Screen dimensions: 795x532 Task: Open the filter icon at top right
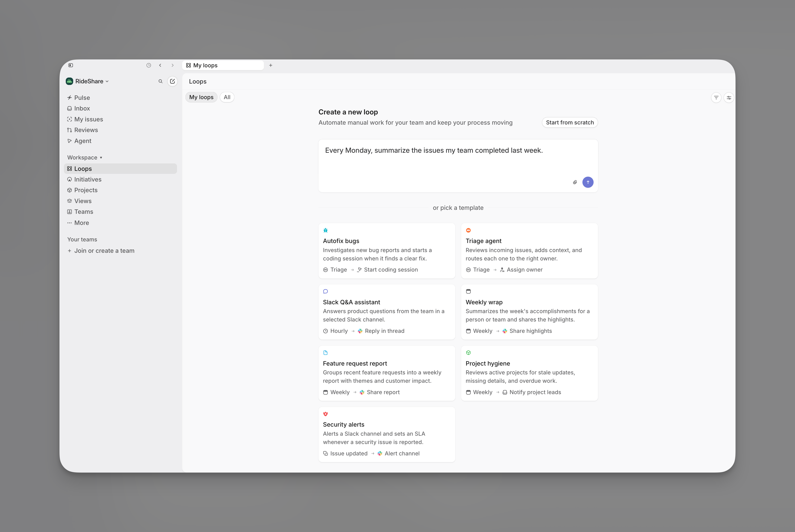pos(716,98)
